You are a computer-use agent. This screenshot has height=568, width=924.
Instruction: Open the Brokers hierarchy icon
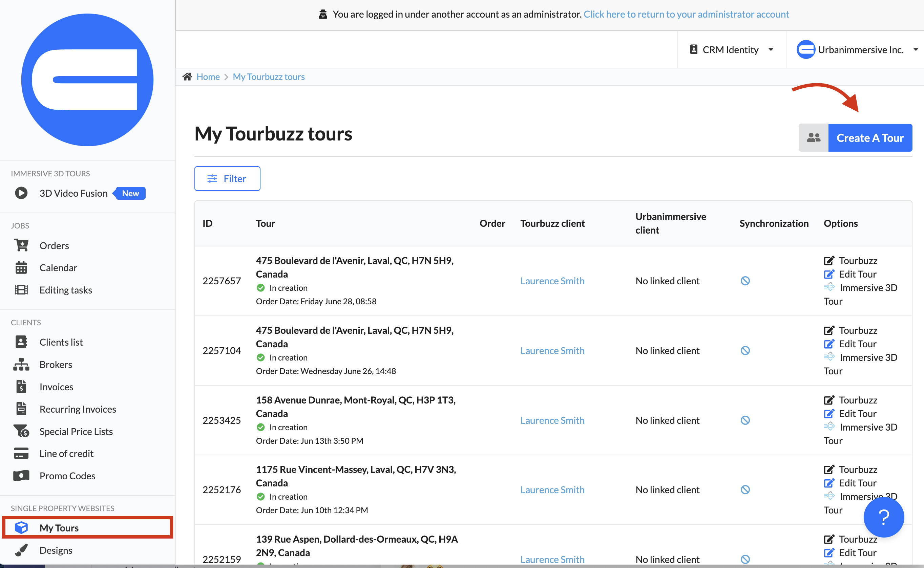(21, 364)
